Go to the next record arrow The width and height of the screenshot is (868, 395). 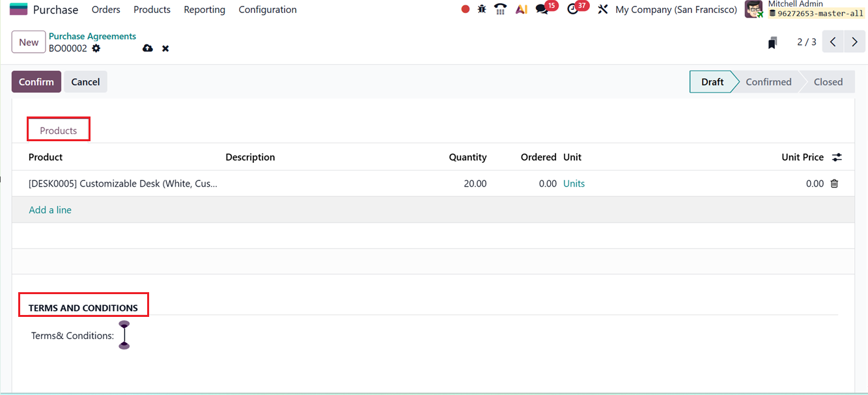tap(854, 42)
